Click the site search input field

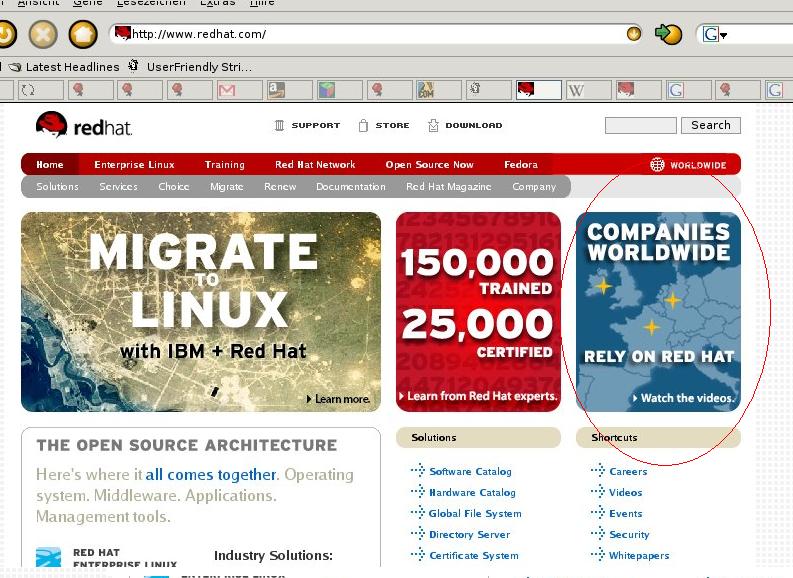tap(640, 125)
